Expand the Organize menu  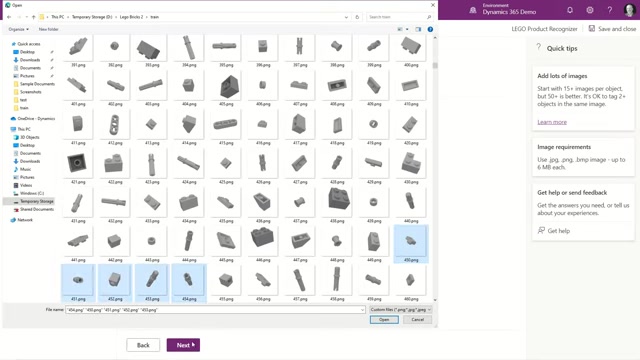[x=18, y=29]
